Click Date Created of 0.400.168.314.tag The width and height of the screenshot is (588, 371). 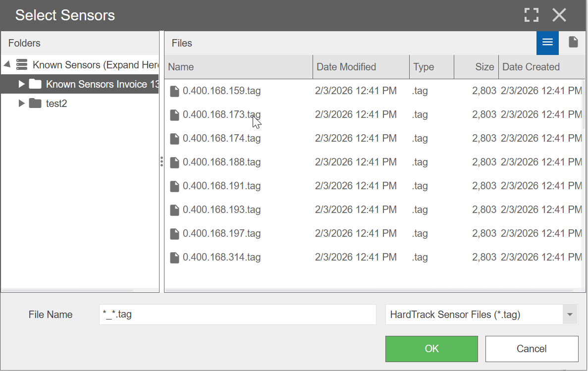(541, 258)
